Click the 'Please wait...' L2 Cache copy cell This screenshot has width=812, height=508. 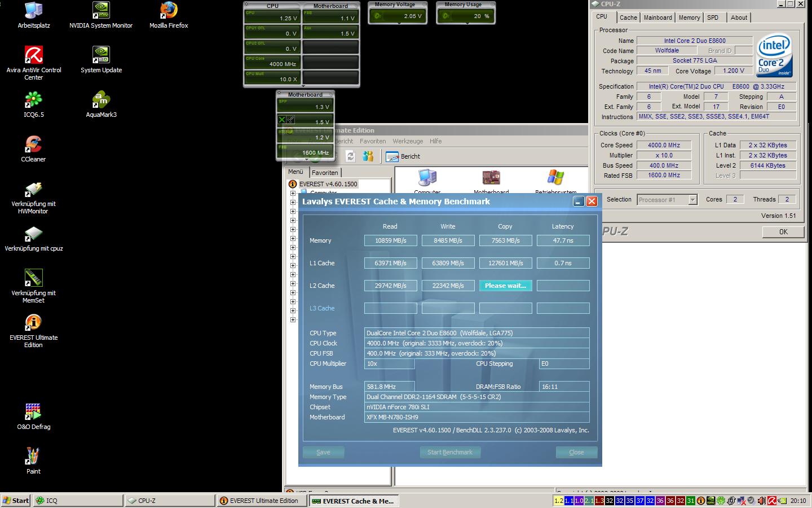coord(505,286)
